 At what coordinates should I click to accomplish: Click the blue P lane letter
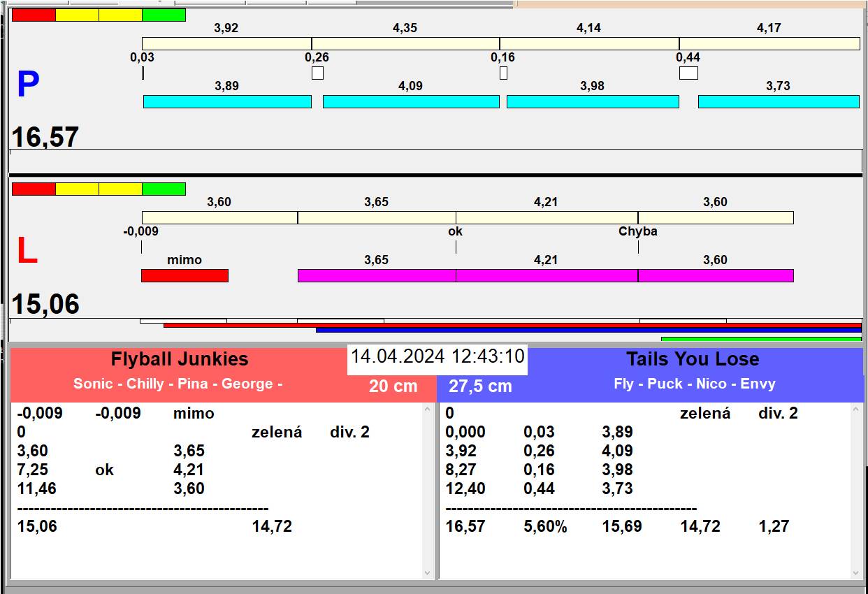28,85
